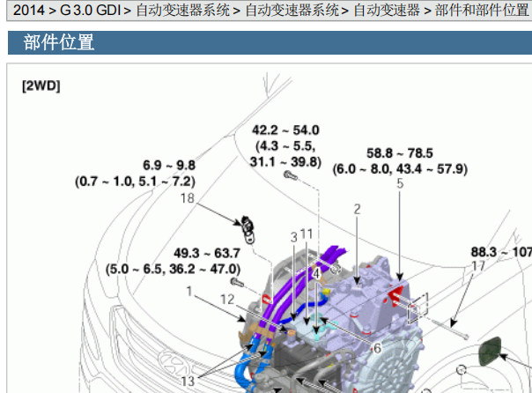The height and width of the screenshot is (393, 532).
Task: Click callout number 4 in the diagram
Action: click(316, 273)
